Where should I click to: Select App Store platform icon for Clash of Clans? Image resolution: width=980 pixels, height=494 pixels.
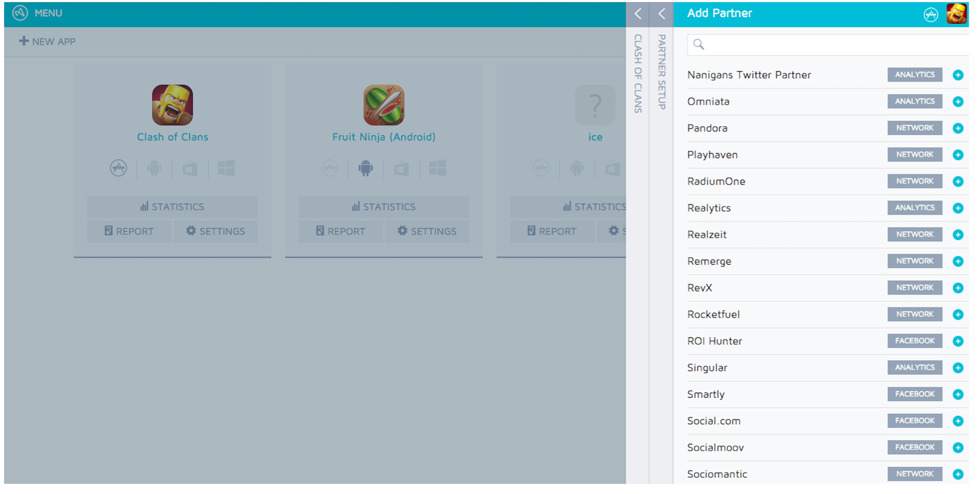pos(119,168)
